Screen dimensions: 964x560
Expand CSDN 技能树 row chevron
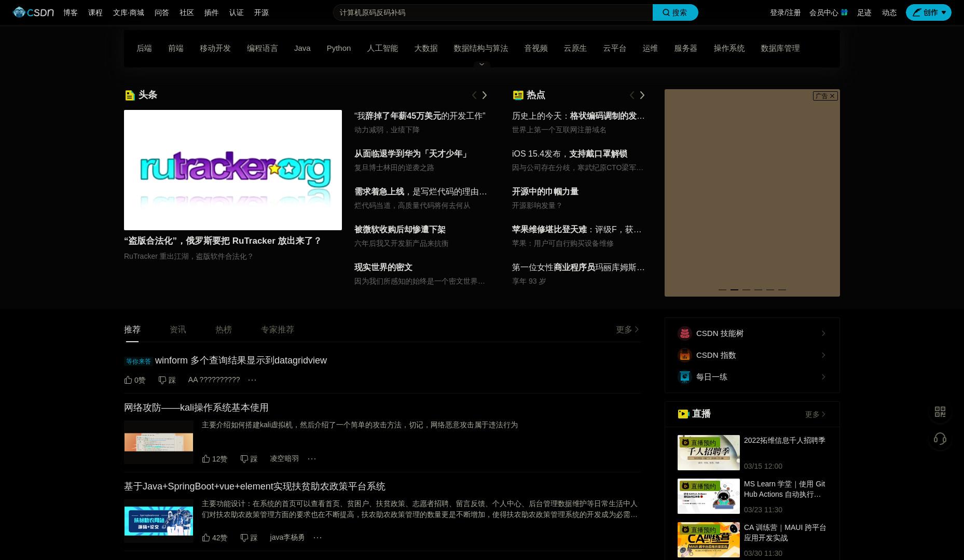point(823,333)
